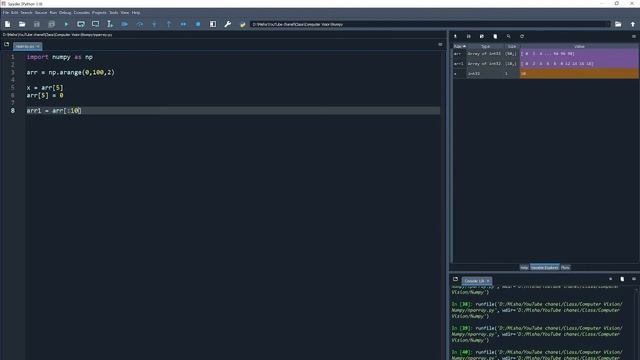The image size is (640, 360).
Task: Maximize current pane toolbar icon
Action: pos(213,24)
